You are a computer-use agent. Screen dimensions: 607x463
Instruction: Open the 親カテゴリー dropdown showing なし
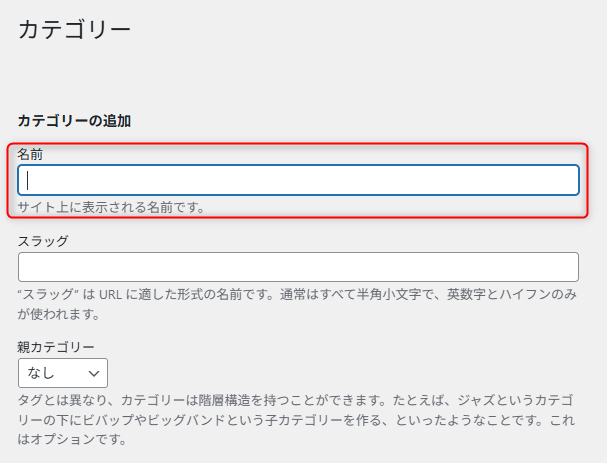pyautogui.click(x=63, y=373)
